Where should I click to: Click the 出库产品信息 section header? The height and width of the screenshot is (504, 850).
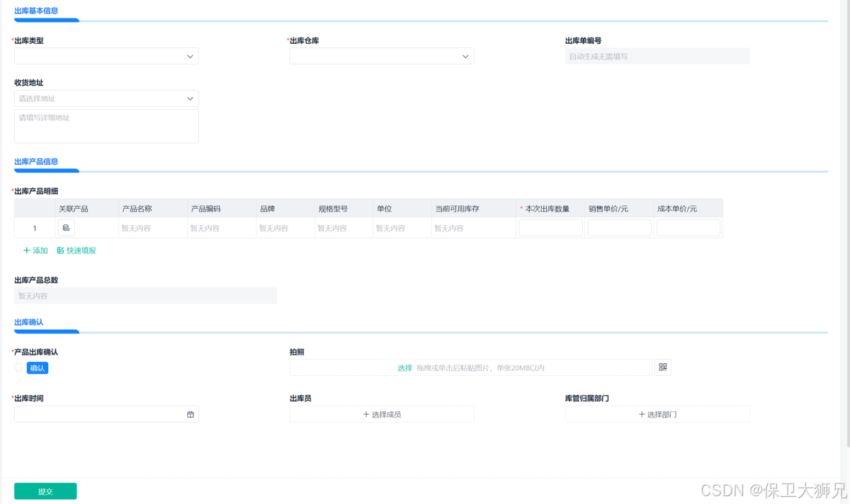click(36, 161)
